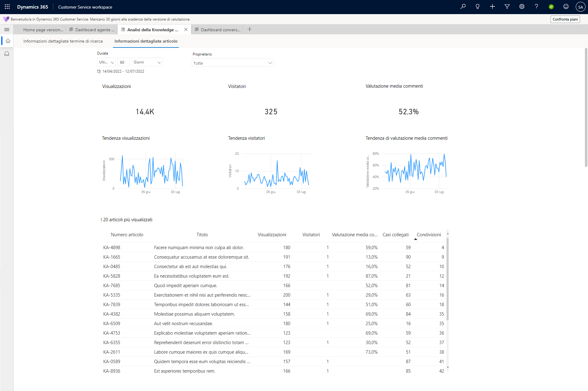Image resolution: width=588 pixels, height=391 pixels.
Task: Open the lightbulb assistant icon
Action: tap(477, 7)
